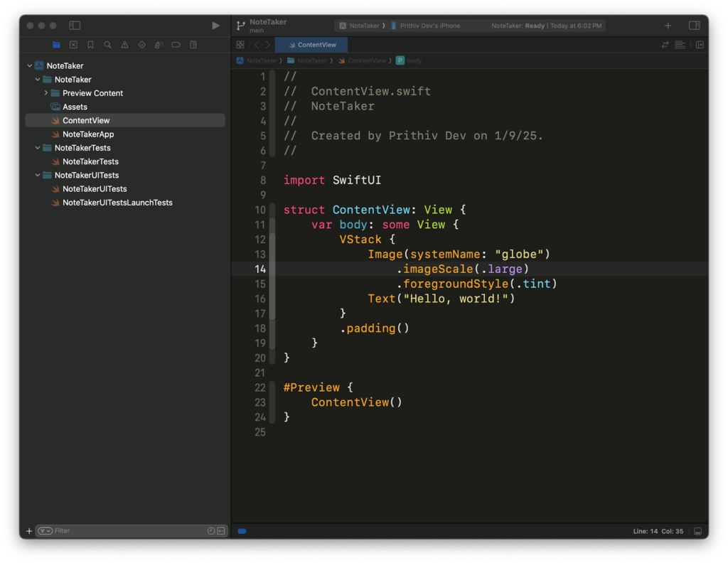Open the related items grid in the jump bar

point(240,44)
